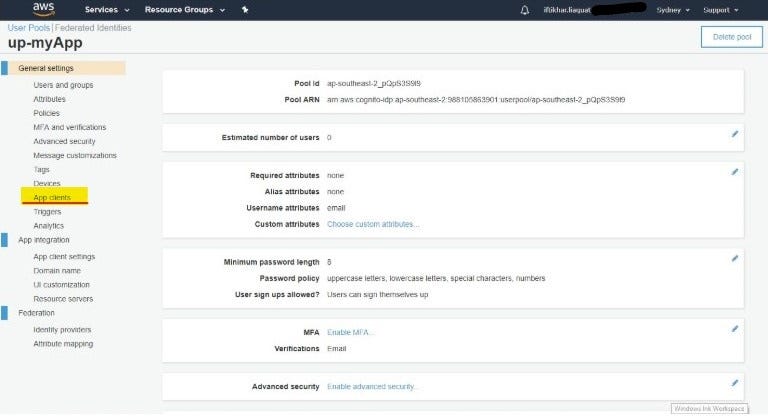The height and width of the screenshot is (416, 768).
Task: Go to User Pools link
Action: tap(28, 28)
